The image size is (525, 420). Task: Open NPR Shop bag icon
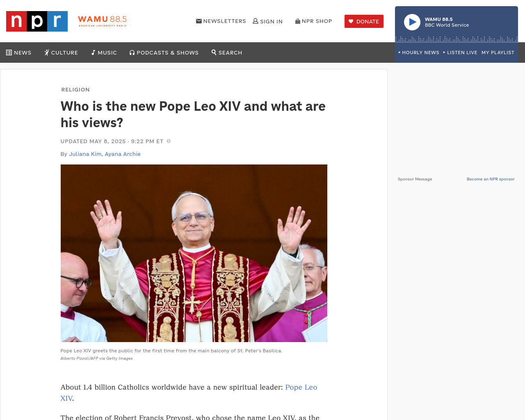click(298, 21)
